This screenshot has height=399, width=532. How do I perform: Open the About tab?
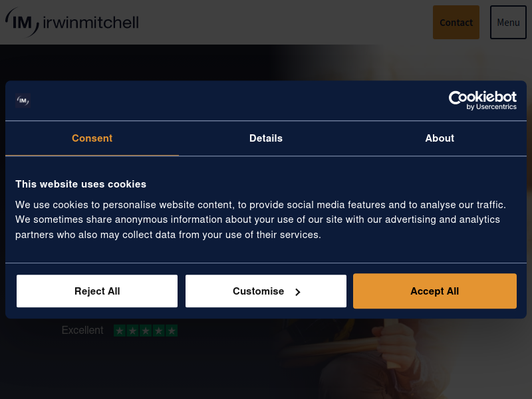coord(440,138)
